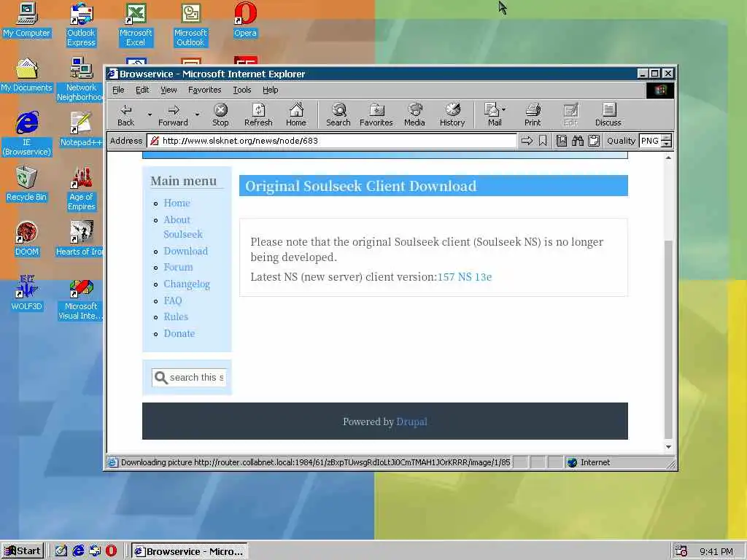
Task: Select the Age of Empires desktop icon
Action: (81, 189)
